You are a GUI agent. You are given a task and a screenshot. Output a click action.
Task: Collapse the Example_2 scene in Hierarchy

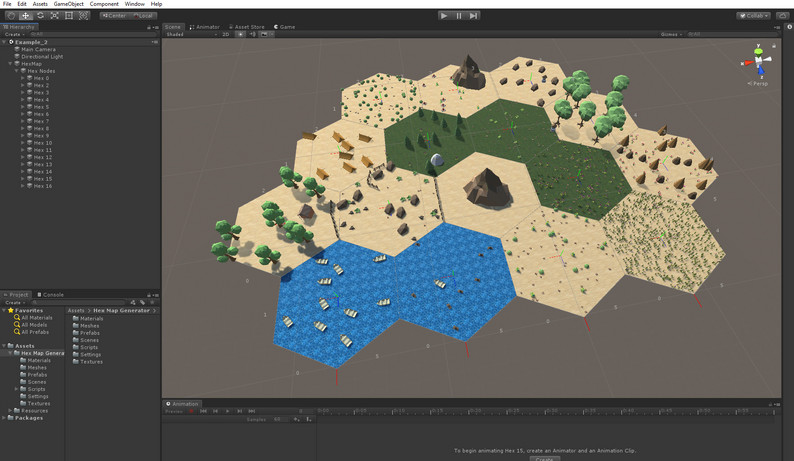point(5,42)
